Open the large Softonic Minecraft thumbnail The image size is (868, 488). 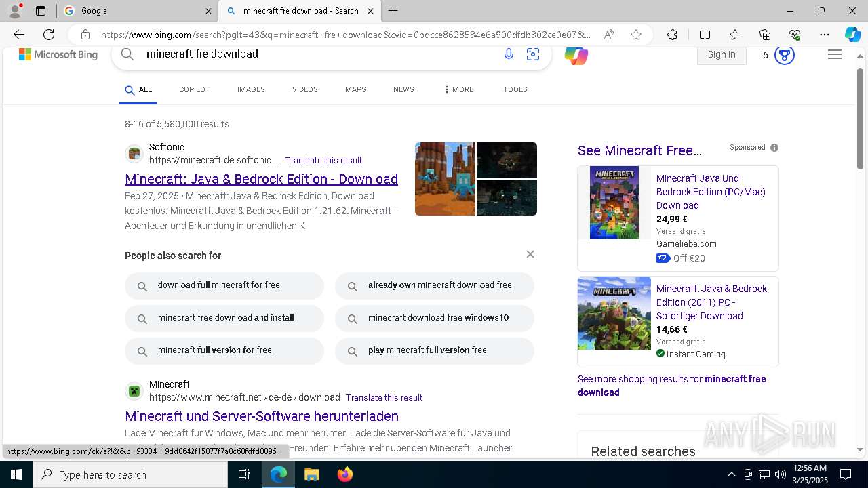[x=445, y=179]
